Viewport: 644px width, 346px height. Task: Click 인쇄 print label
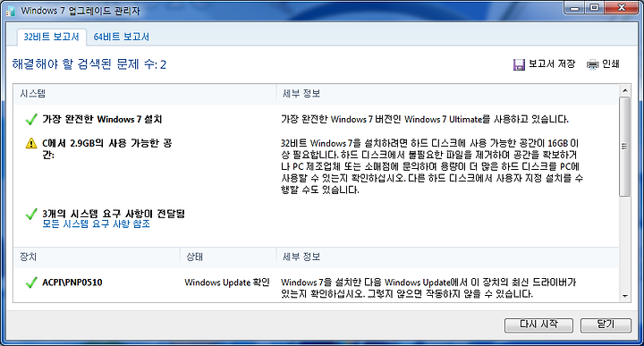click(x=610, y=64)
